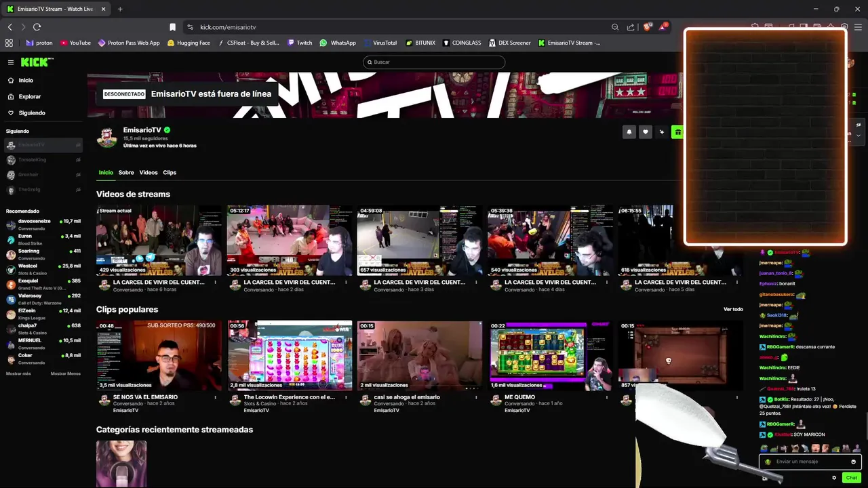Open davooxeneize recommended channel
Image resolution: width=868 pixels, height=488 pixels.
[43, 224]
